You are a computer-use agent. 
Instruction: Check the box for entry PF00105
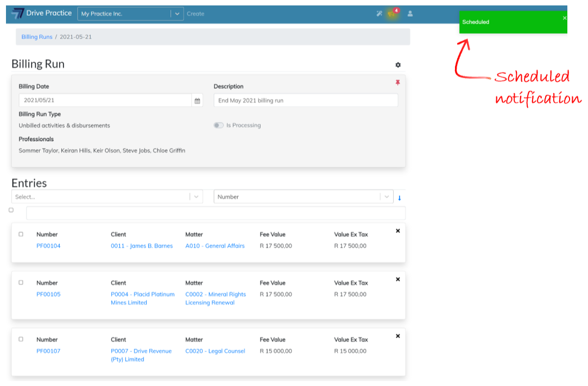pyautogui.click(x=21, y=283)
